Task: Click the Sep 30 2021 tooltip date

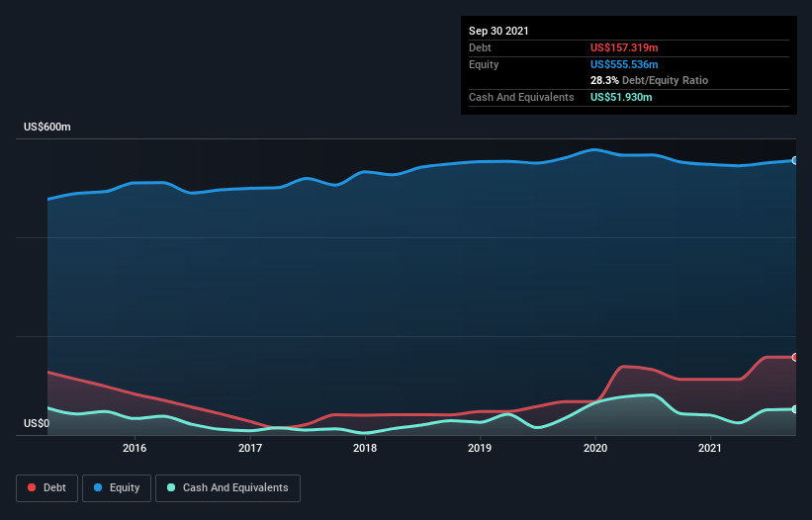Action: [x=498, y=31]
